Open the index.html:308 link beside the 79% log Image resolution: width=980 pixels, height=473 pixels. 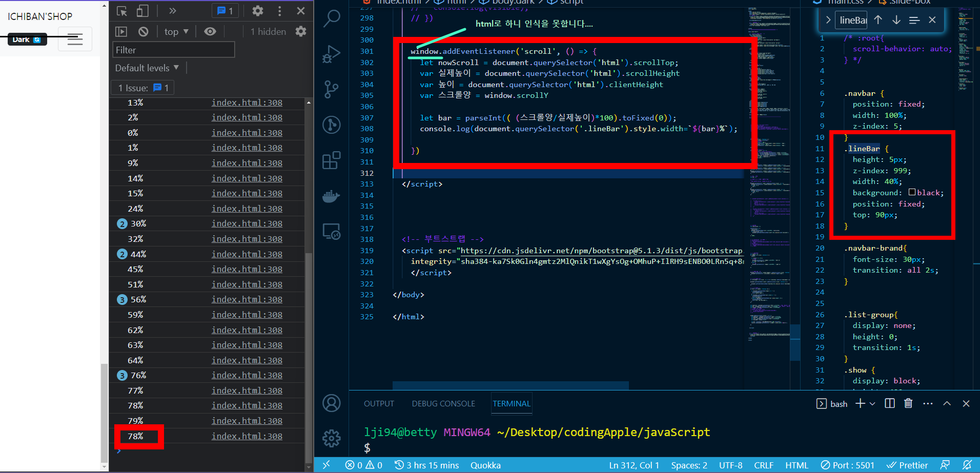[x=247, y=421]
